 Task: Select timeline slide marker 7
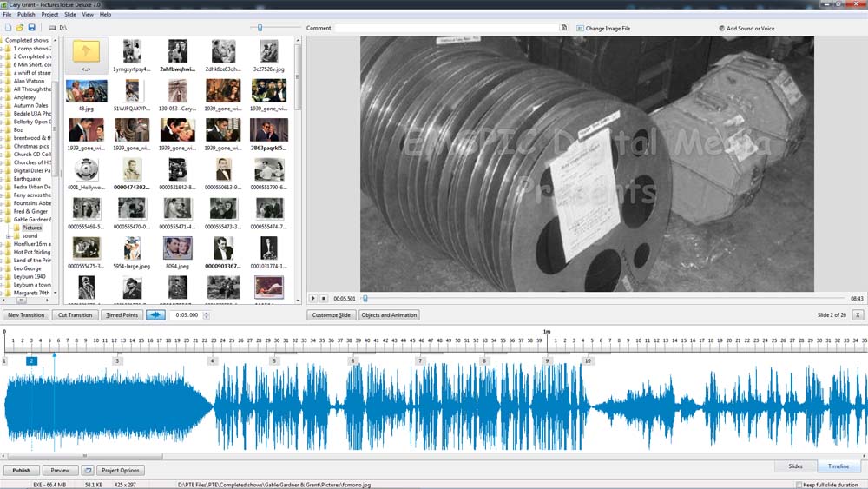click(x=420, y=360)
